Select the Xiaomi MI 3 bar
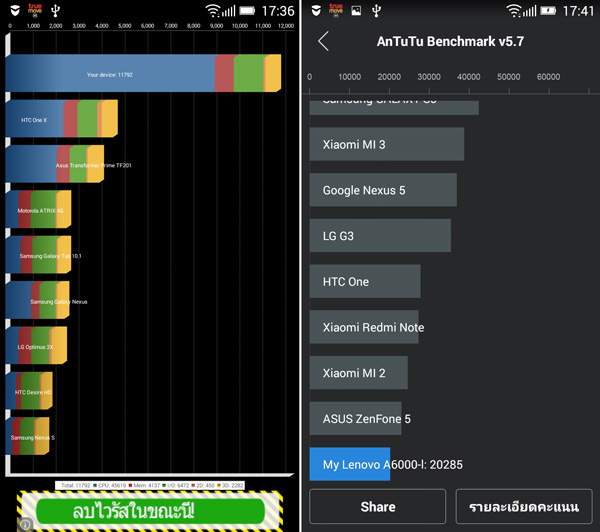The width and height of the screenshot is (600, 532). click(x=386, y=144)
